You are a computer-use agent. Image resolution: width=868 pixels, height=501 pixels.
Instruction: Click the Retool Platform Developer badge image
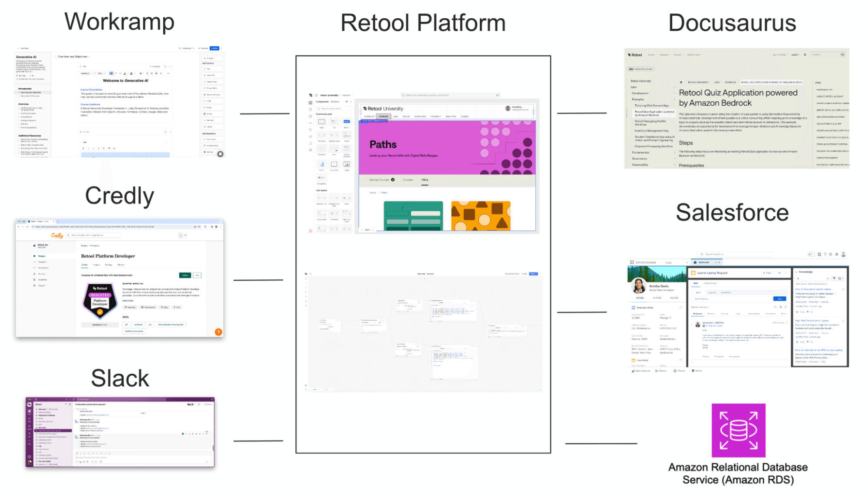click(x=100, y=300)
